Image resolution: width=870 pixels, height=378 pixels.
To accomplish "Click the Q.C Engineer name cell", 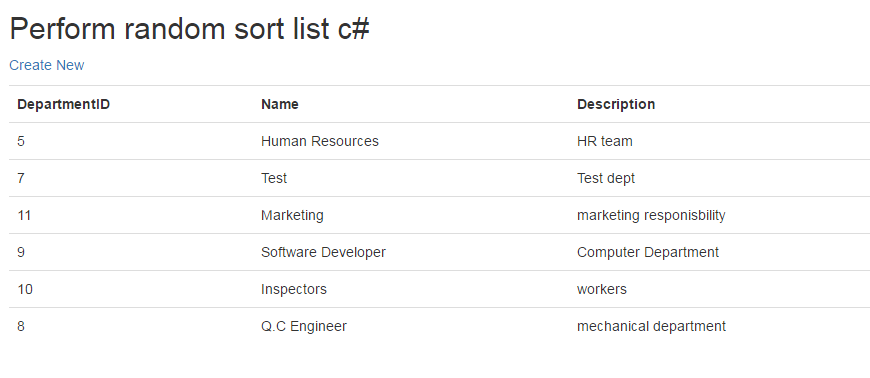I will [x=304, y=326].
